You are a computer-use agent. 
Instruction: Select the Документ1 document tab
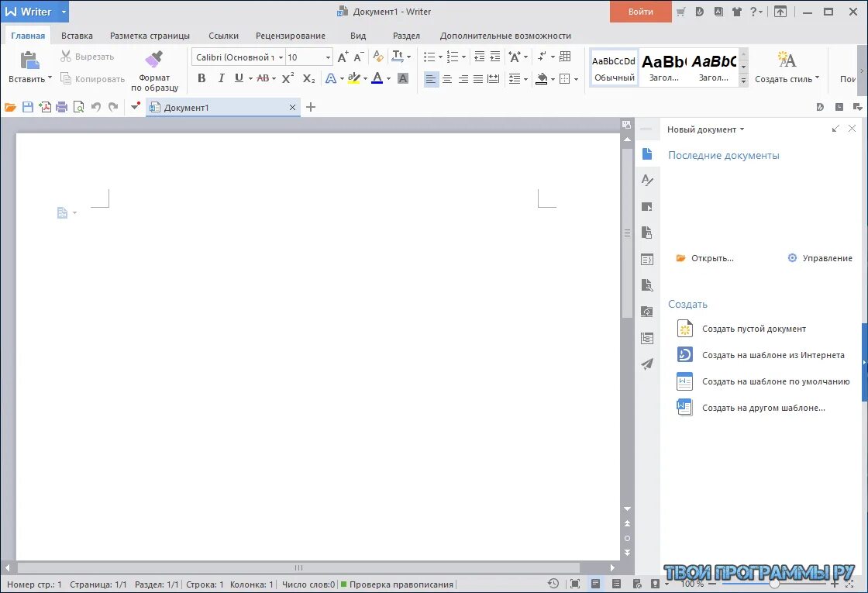[x=223, y=108]
